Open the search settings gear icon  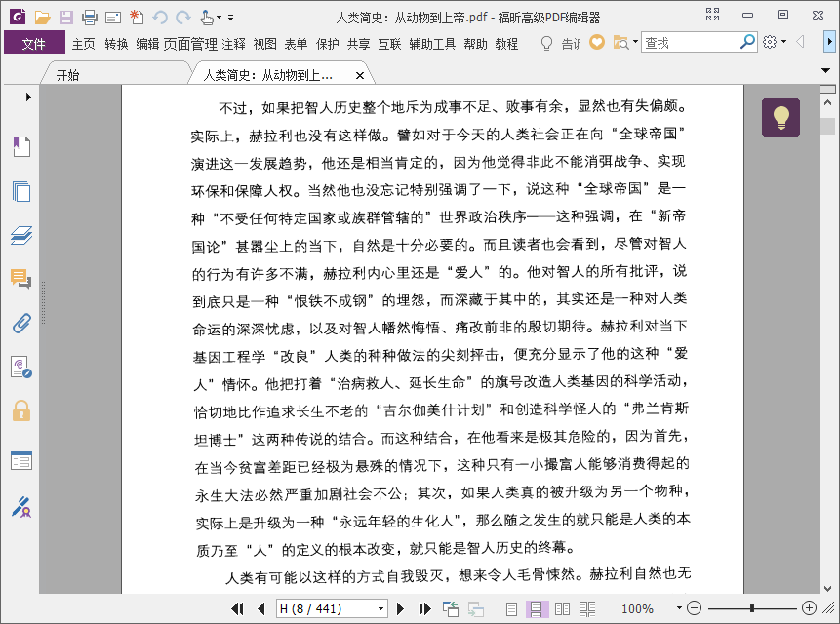click(x=770, y=42)
